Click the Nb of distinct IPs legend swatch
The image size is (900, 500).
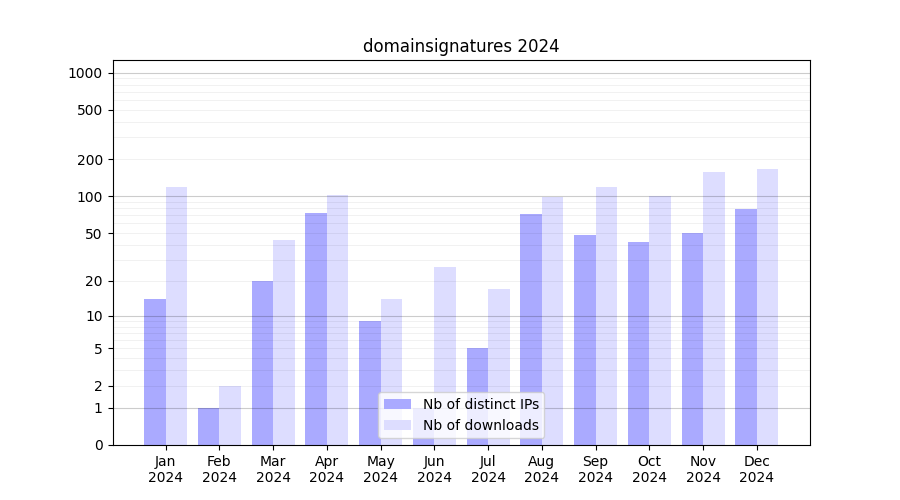pos(397,404)
